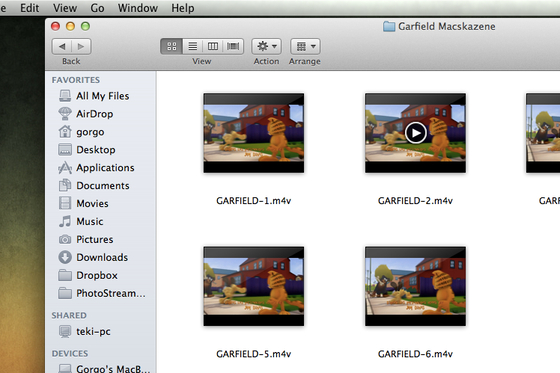Select Movies label in sidebar
Screen dimensions: 560x373
pos(92,204)
